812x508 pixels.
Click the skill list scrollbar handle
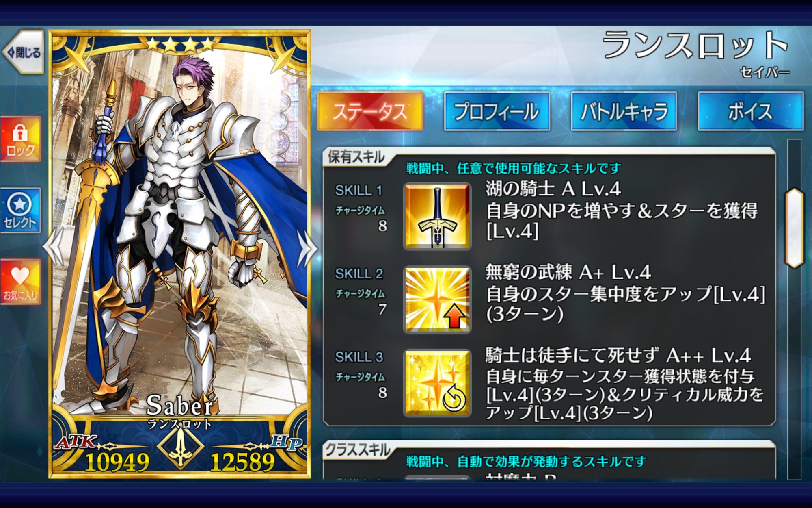pyautogui.click(x=795, y=228)
